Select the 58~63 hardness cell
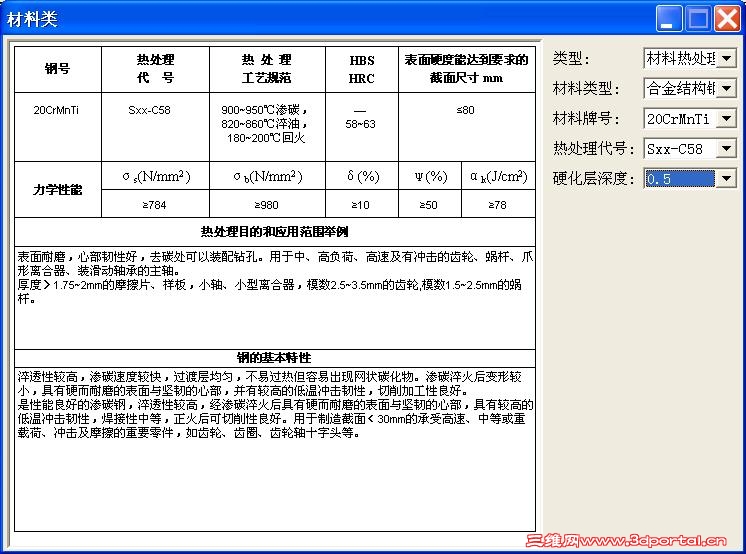The width and height of the screenshot is (746, 554). point(360,124)
